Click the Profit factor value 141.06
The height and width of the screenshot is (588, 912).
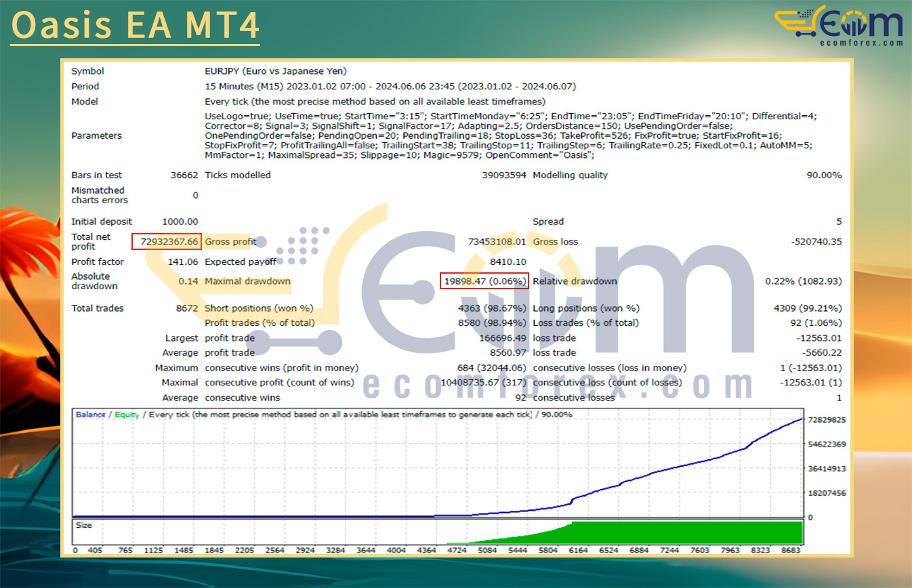click(183, 261)
